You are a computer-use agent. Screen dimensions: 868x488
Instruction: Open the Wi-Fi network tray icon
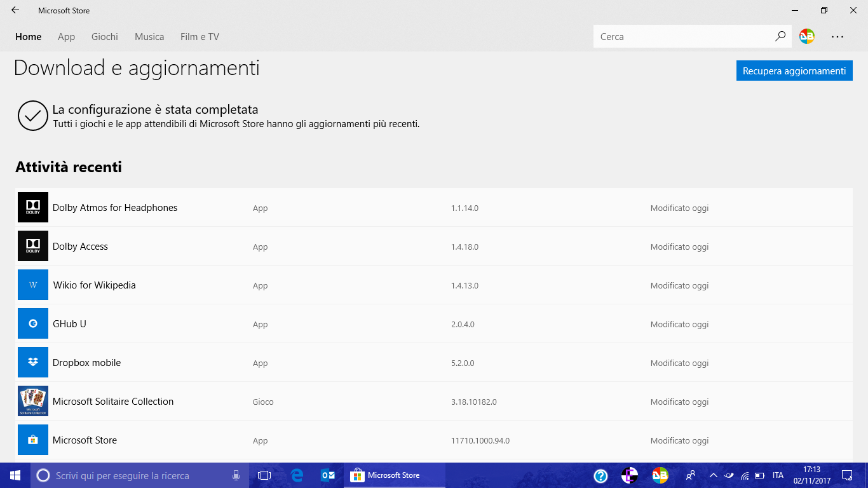(x=744, y=475)
